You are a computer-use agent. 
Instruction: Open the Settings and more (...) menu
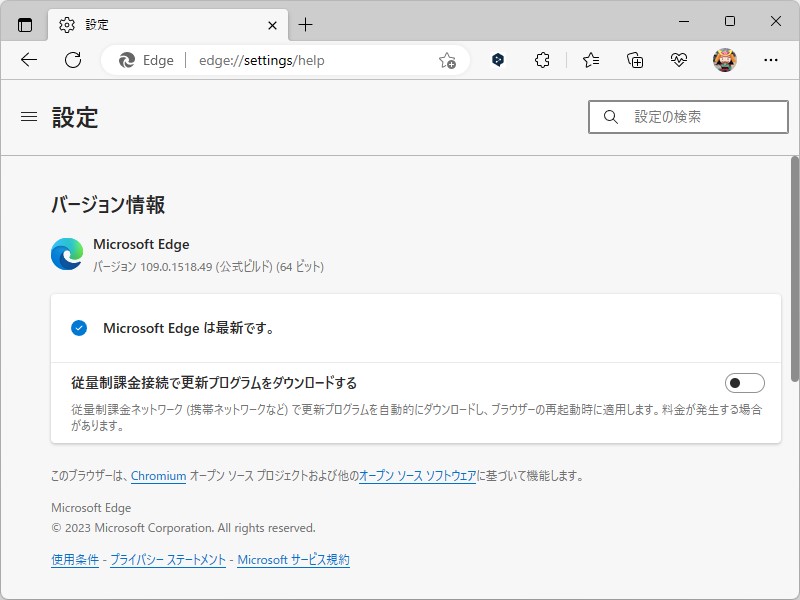click(x=769, y=60)
